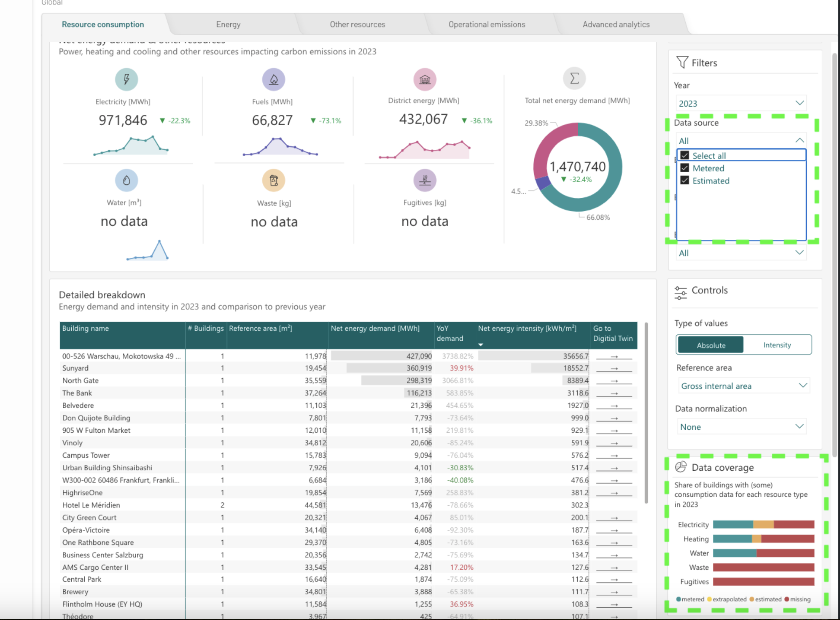Click the Fuels flame icon
Image resolution: width=840 pixels, height=620 pixels.
(x=274, y=79)
